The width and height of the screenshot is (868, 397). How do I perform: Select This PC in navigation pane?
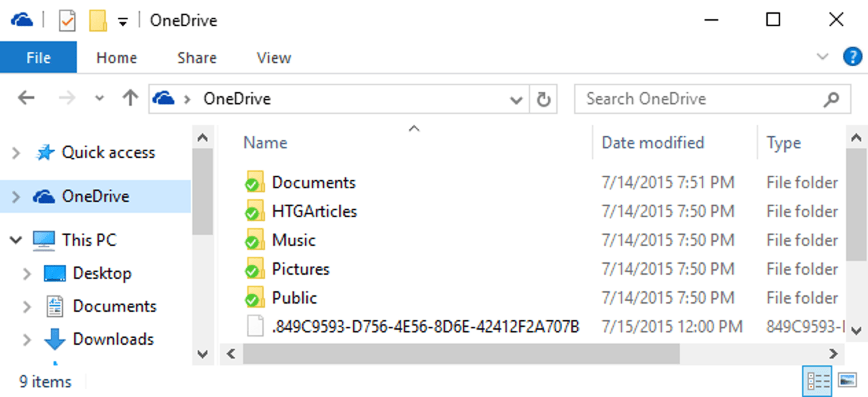(x=89, y=240)
